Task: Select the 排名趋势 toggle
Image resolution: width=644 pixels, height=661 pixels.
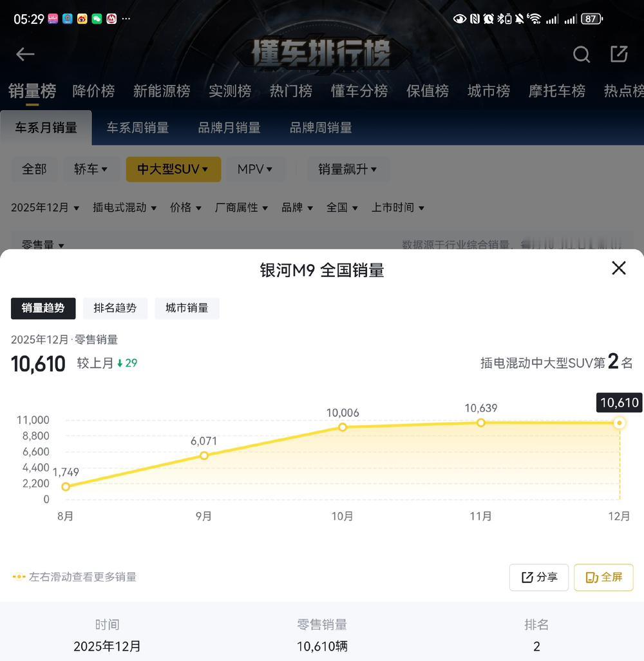Action: coord(115,308)
